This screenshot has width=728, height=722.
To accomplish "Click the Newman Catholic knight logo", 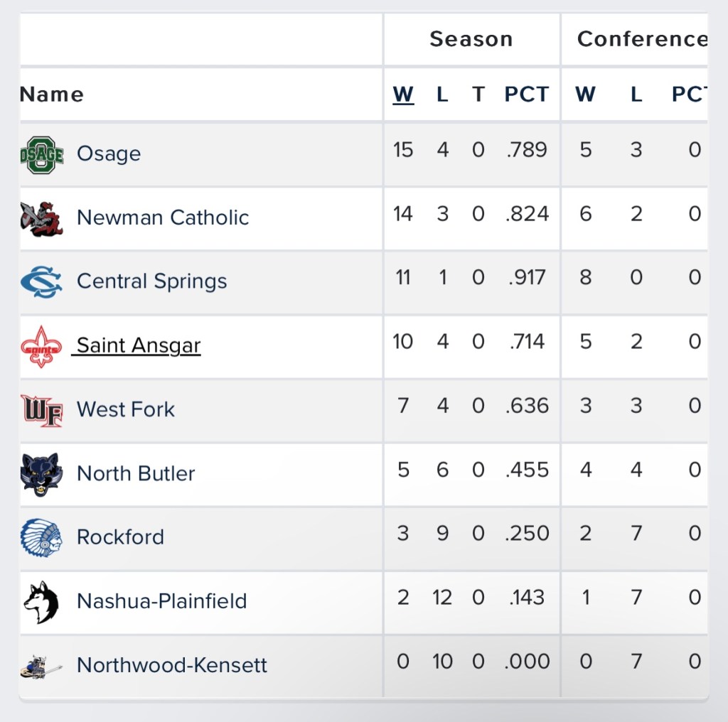I will click(42, 218).
